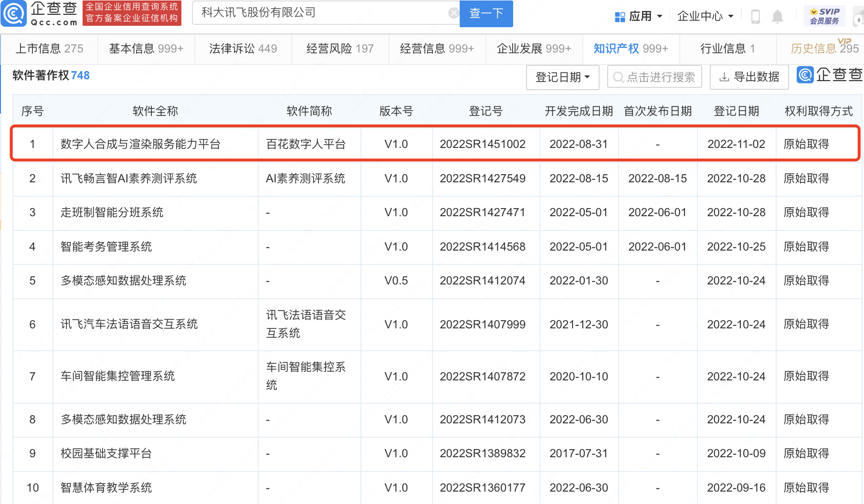Switch to the 基本信息 tab
The height and width of the screenshot is (504, 864).
click(146, 49)
